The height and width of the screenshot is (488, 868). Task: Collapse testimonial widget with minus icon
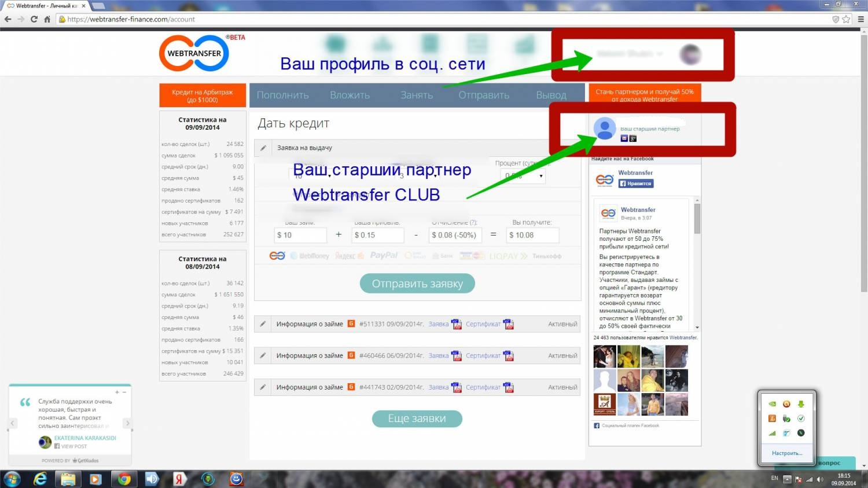(124, 392)
